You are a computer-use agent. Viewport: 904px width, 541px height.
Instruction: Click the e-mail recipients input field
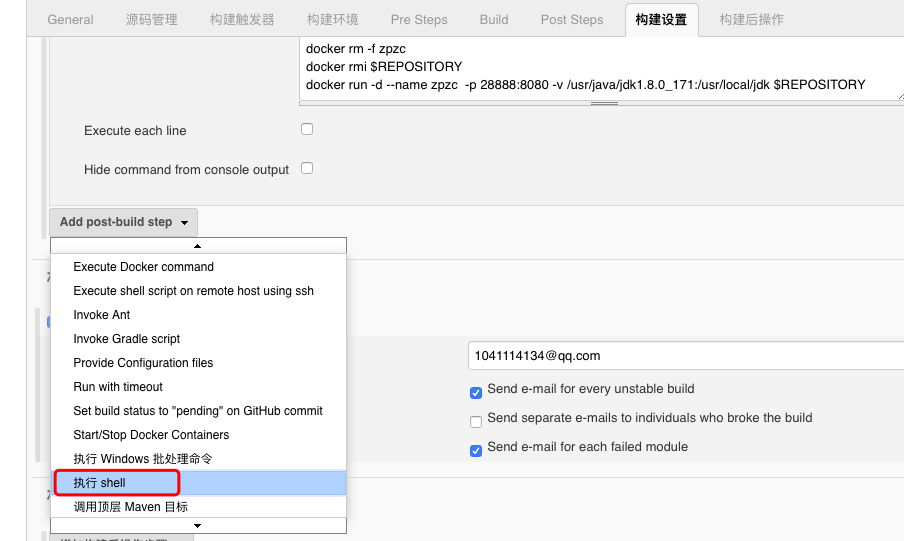(x=686, y=356)
